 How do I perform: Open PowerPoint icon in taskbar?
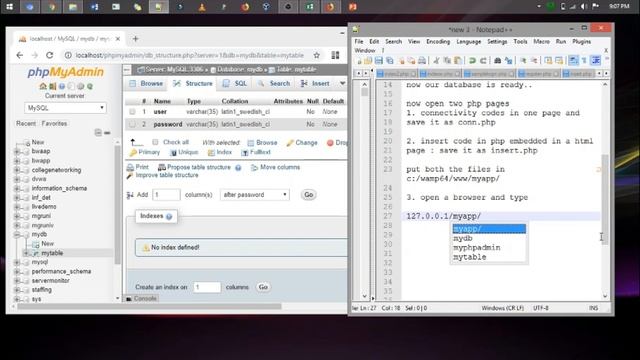pyautogui.click(x=353, y=7)
